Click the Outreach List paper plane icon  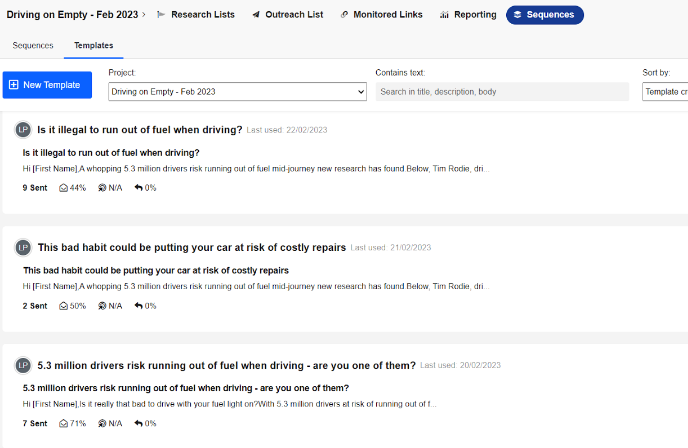256,15
